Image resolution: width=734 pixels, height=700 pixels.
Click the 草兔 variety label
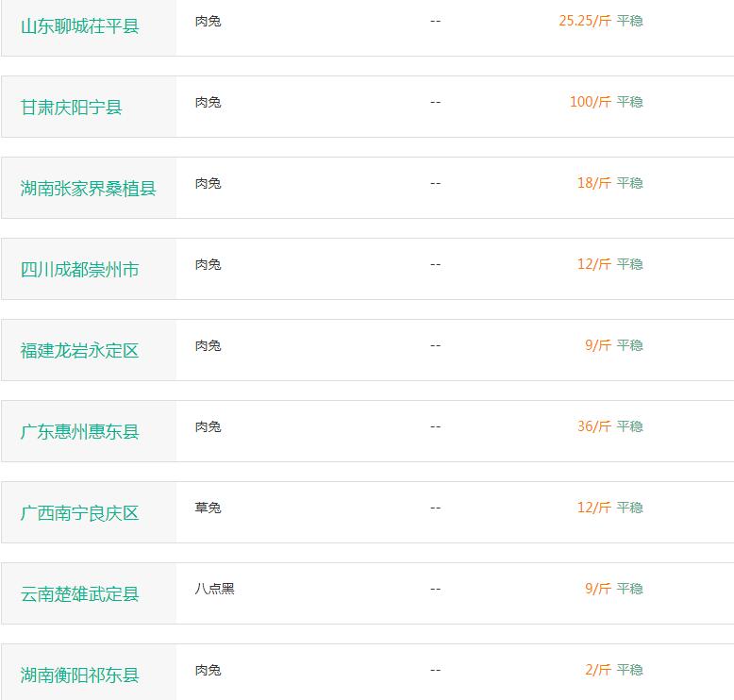(x=208, y=508)
